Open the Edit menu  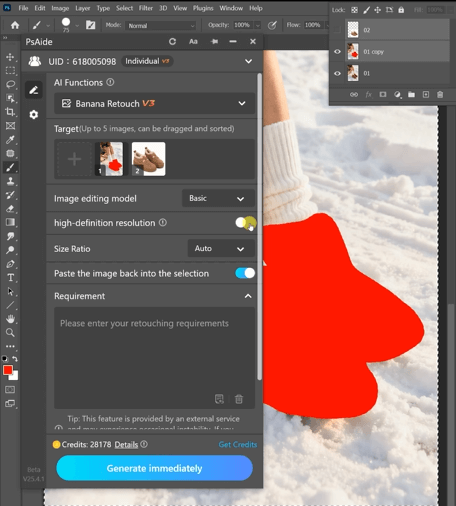tap(40, 8)
